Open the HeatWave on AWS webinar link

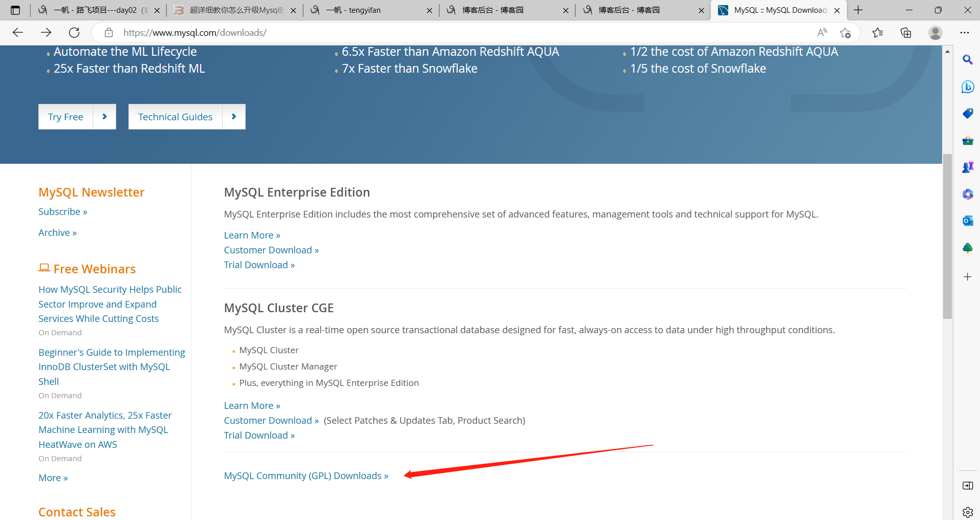tap(105, 430)
